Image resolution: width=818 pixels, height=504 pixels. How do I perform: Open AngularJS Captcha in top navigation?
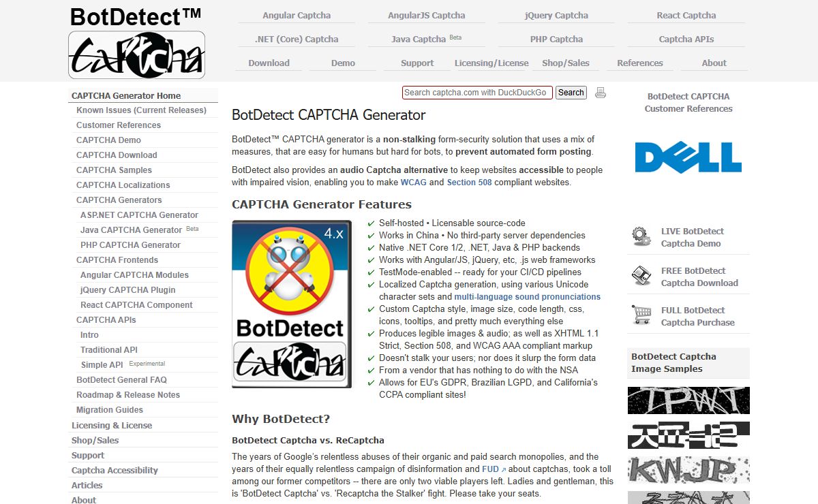coord(427,15)
